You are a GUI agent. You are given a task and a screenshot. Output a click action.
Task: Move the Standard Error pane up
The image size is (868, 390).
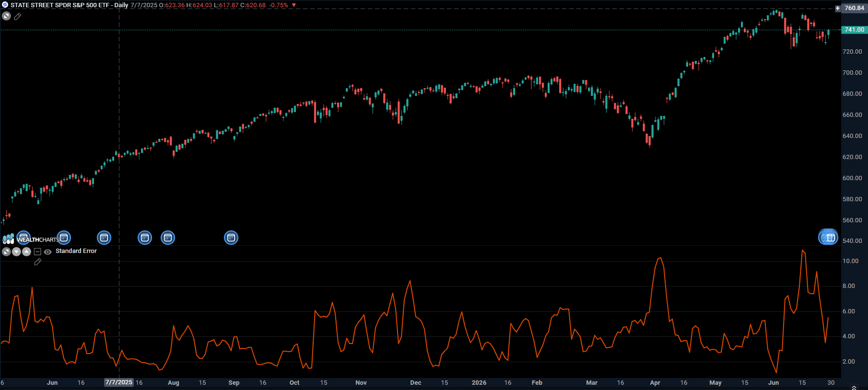[x=26, y=252]
